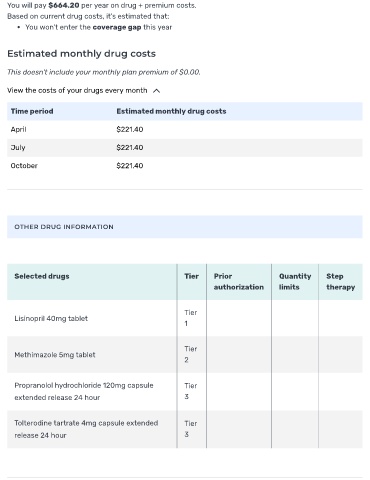
Task: Click the 'Selected drugs' column header
Action: pyautogui.click(x=42, y=276)
